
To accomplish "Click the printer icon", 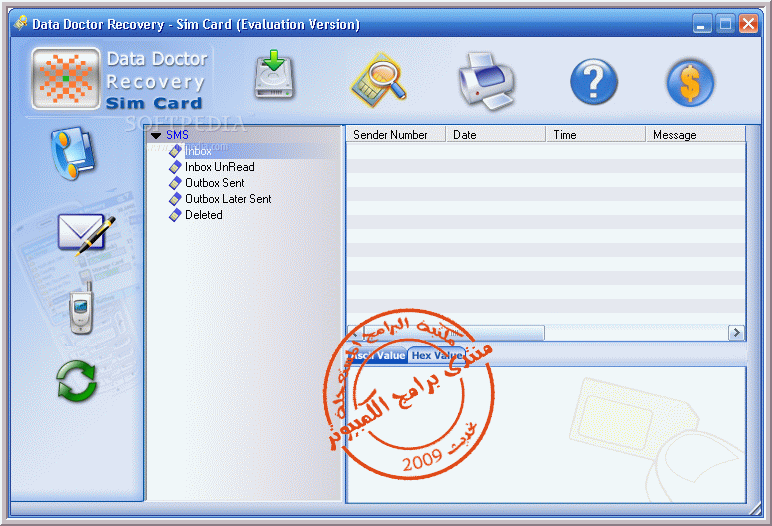I will pos(486,81).
